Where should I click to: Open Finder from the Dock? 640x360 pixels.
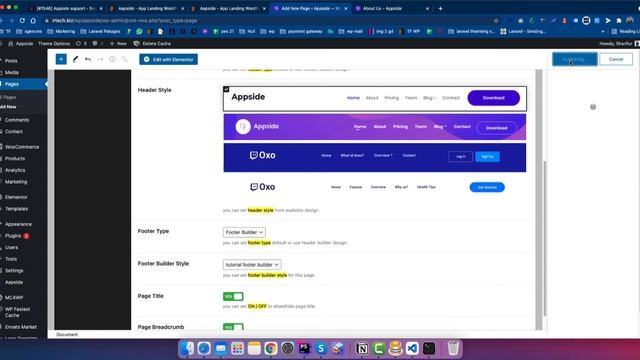187,349
